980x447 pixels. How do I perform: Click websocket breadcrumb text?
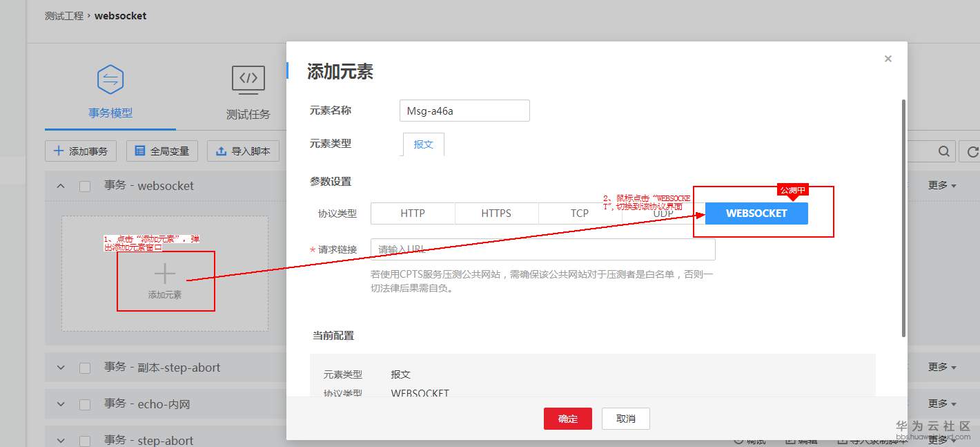click(121, 15)
